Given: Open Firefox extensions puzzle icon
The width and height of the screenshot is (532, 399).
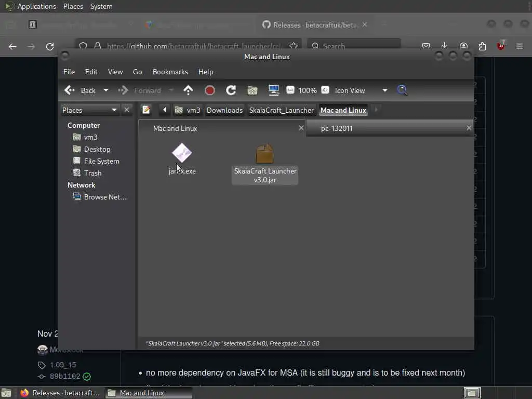Looking at the screenshot, I should 482,46.
